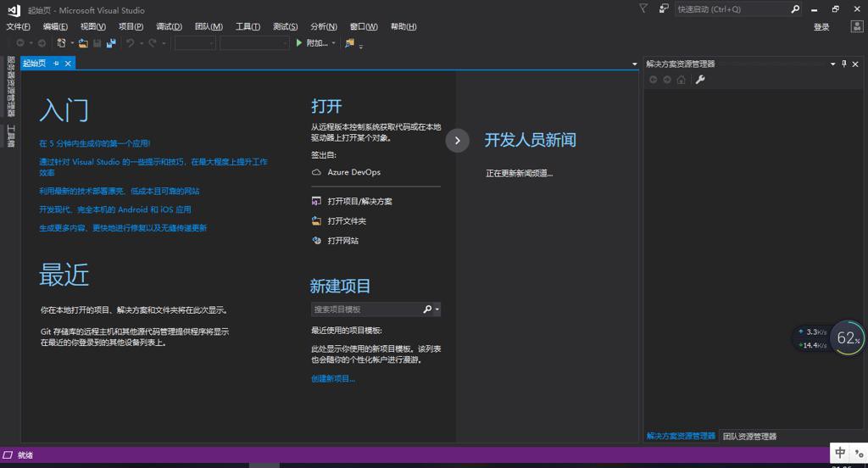Click the 打开文件夹 folder icon
The image size is (868, 468).
[316, 221]
